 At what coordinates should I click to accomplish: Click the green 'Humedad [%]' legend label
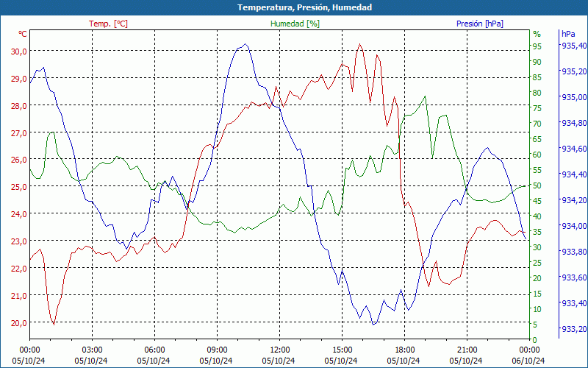click(x=295, y=24)
